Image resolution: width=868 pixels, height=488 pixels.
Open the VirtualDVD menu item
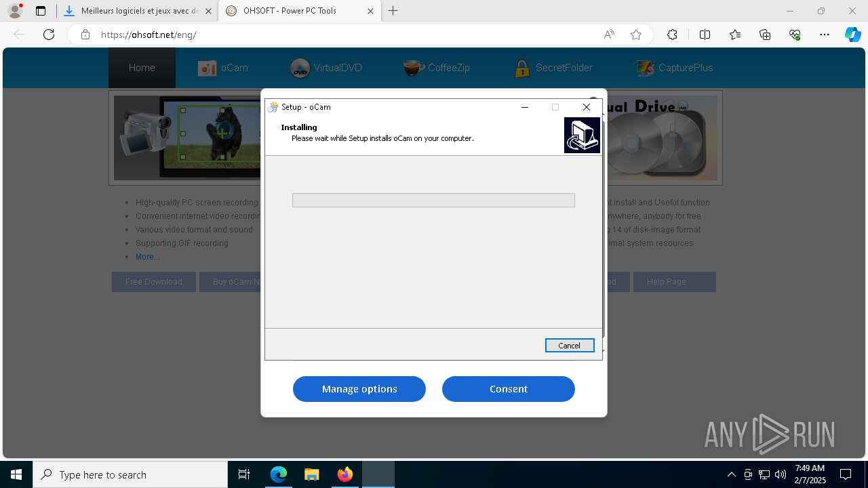pyautogui.click(x=326, y=68)
